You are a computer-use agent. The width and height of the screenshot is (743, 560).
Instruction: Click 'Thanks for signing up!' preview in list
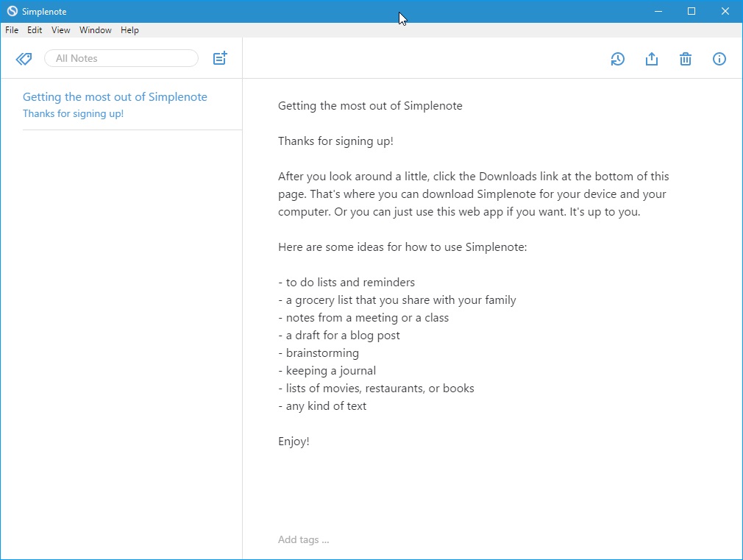pos(74,114)
